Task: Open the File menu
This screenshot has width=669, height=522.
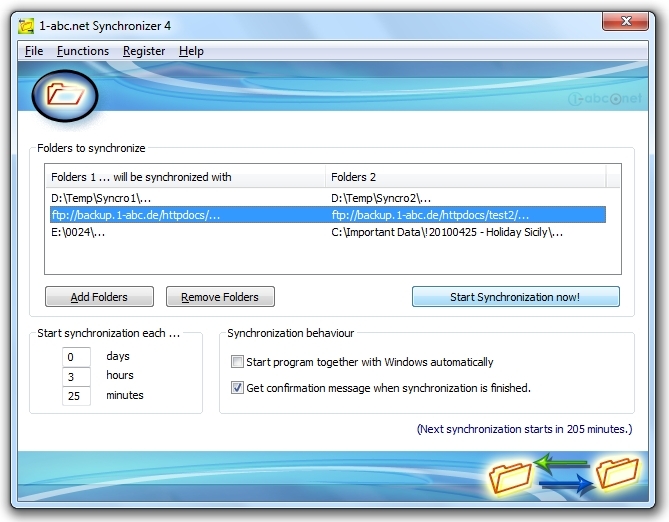Action: pyautogui.click(x=34, y=51)
